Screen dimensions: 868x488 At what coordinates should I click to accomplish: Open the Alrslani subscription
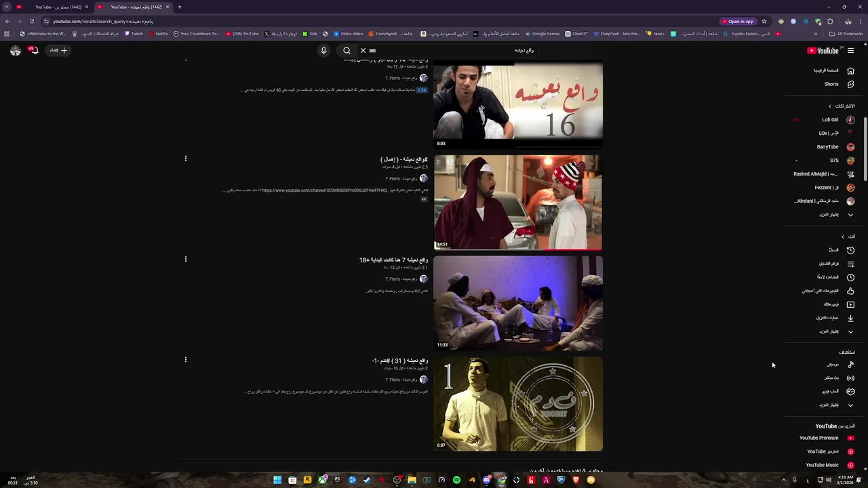coord(825,201)
